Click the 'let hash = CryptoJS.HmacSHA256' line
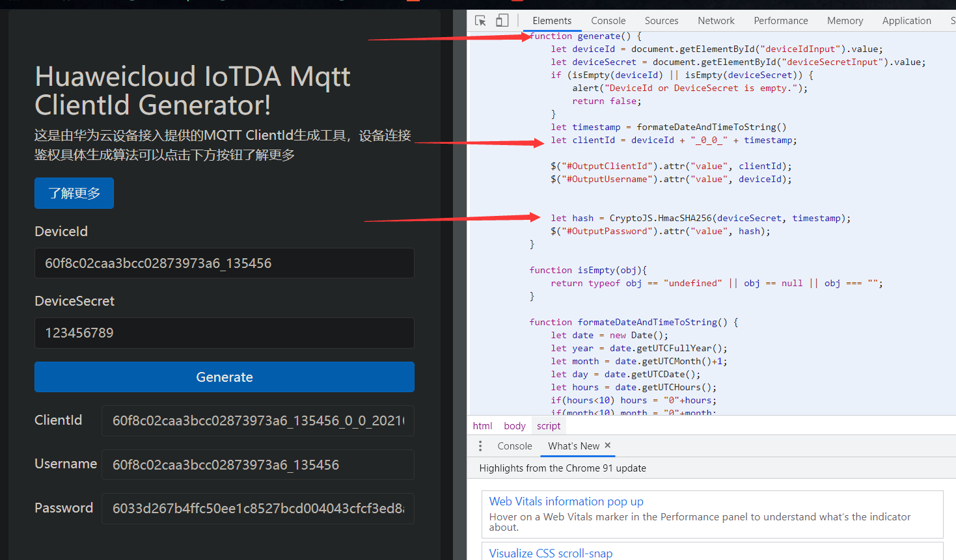The height and width of the screenshot is (560, 956). pyautogui.click(x=700, y=219)
